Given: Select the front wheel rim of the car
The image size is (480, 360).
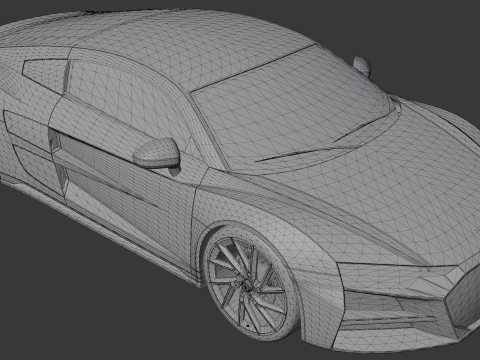Looking at the screenshot, I should pyautogui.click(x=247, y=286).
